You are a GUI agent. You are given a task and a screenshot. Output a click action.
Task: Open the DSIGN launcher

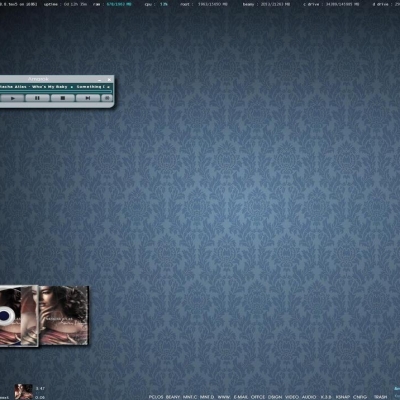click(x=275, y=397)
